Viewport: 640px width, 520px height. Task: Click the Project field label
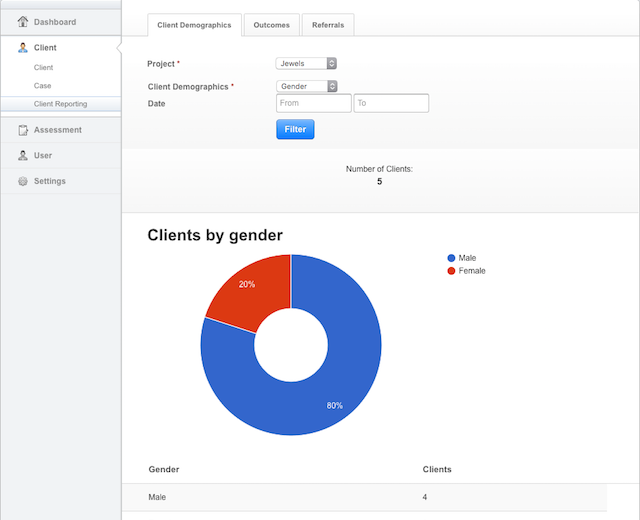(161, 64)
